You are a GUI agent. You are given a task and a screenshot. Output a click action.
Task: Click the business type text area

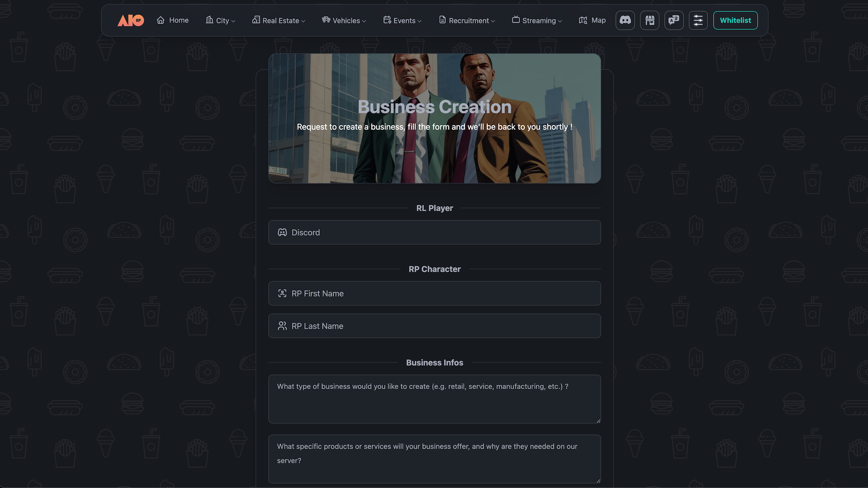pyautogui.click(x=434, y=399)
